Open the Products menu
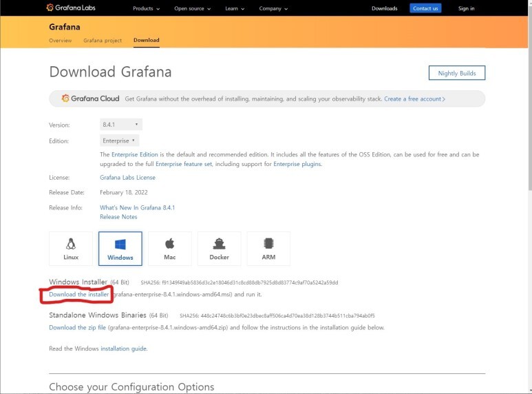This screenshot has width=532, height=394. tap(146, 8)
